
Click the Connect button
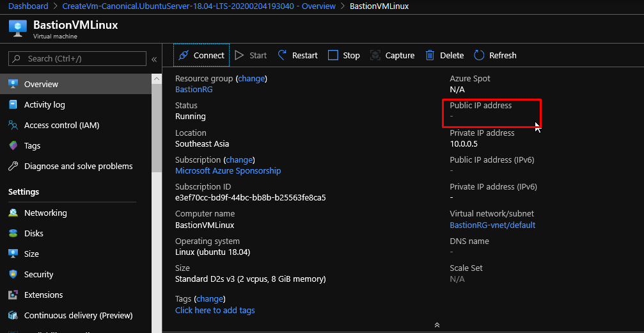(201, 55)
